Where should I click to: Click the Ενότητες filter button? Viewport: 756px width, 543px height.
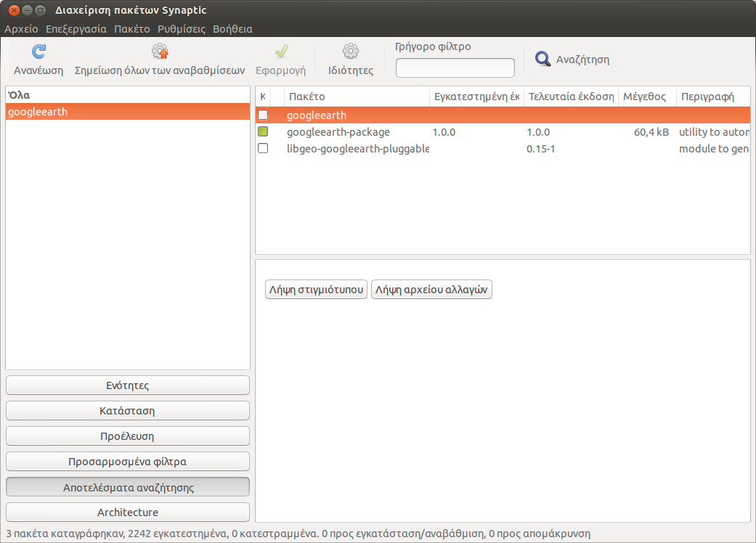tap(128, 385)
